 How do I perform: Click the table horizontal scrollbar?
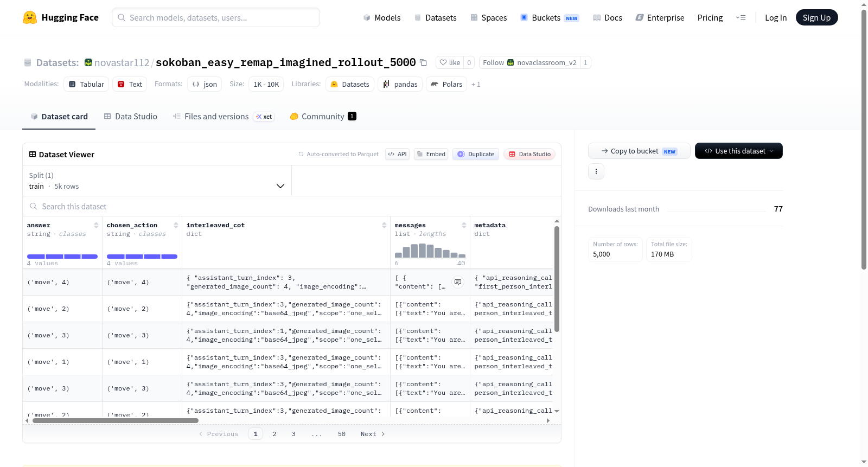(x=116, y=420)
